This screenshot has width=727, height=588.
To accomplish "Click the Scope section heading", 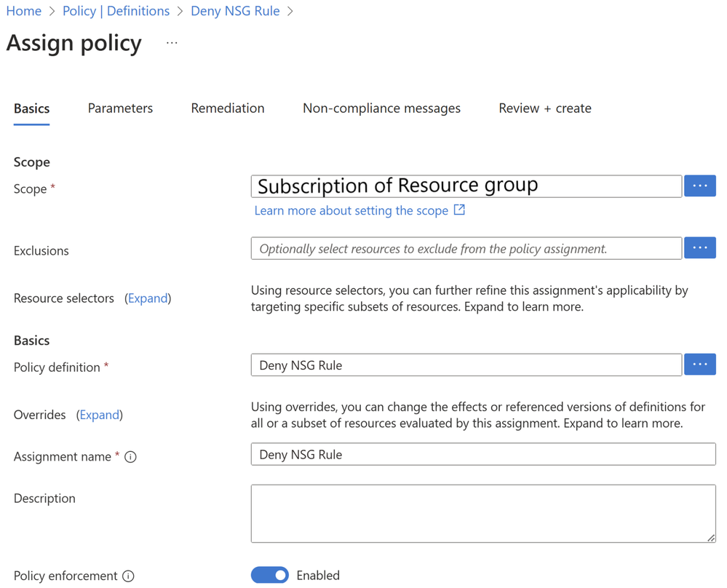I will click(32, 162).
